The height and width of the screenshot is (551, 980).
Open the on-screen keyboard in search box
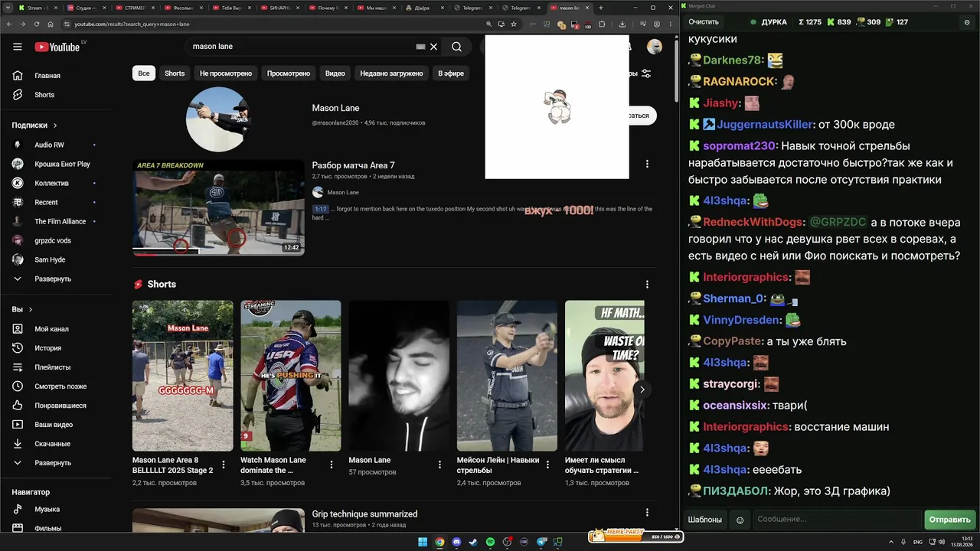tap(420, 47)
